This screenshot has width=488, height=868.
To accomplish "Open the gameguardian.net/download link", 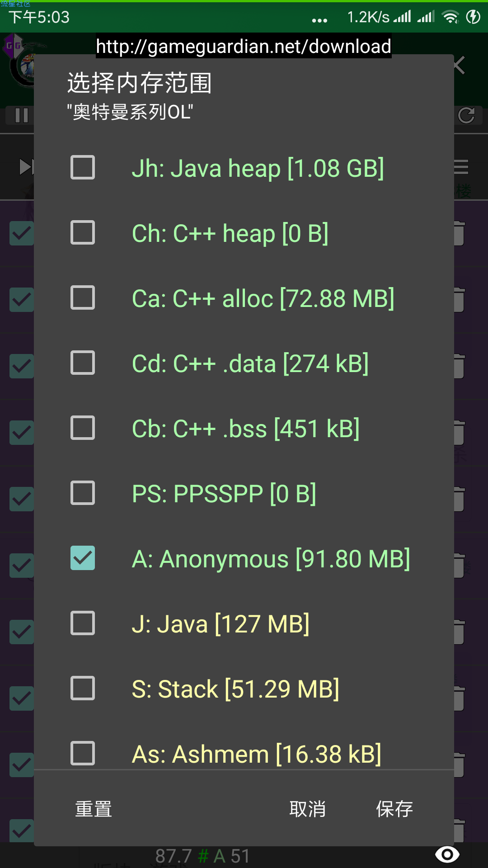I will [x=244, y=46].
